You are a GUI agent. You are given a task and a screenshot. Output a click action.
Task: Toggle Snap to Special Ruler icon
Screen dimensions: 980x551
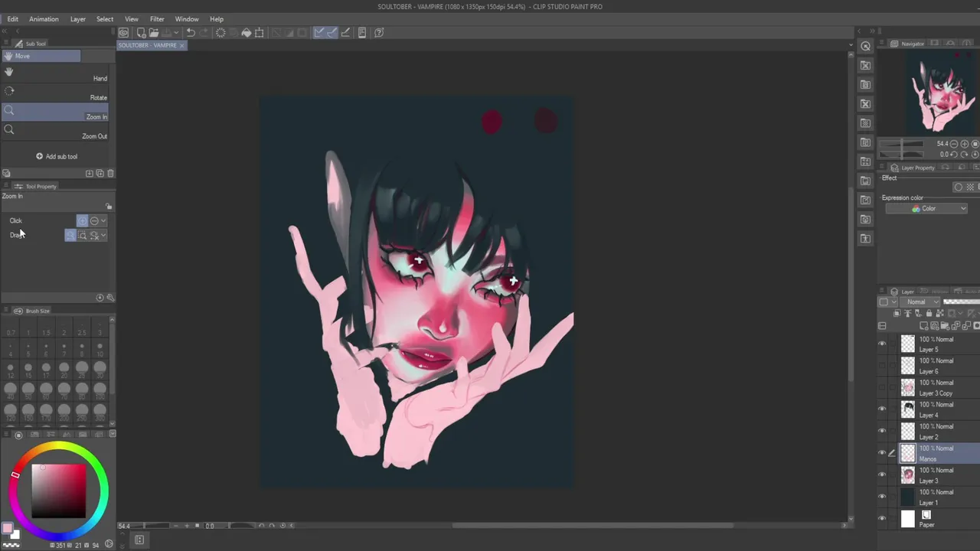click(332, 33)
